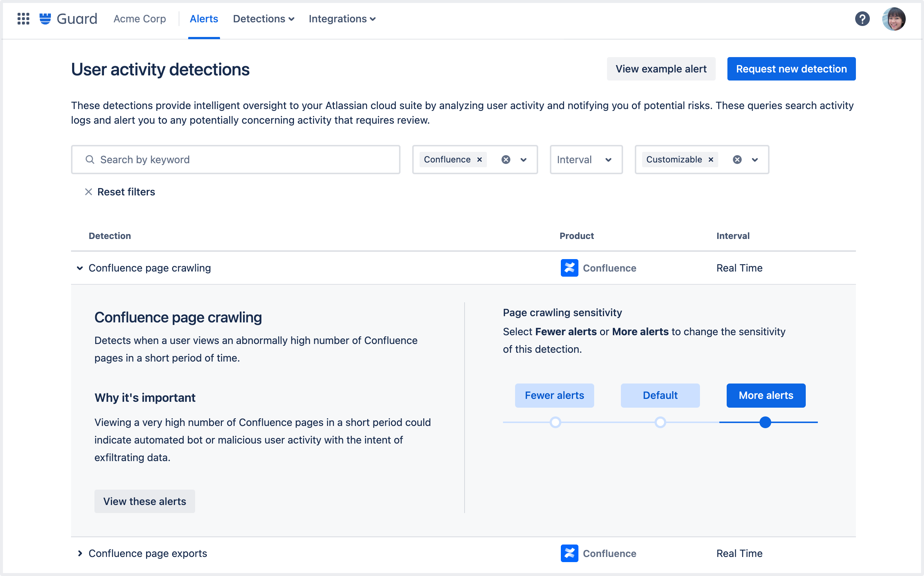Viewport: 924px width, 576px height.
Task: Click the Product column header
Action: pos(577,236)
